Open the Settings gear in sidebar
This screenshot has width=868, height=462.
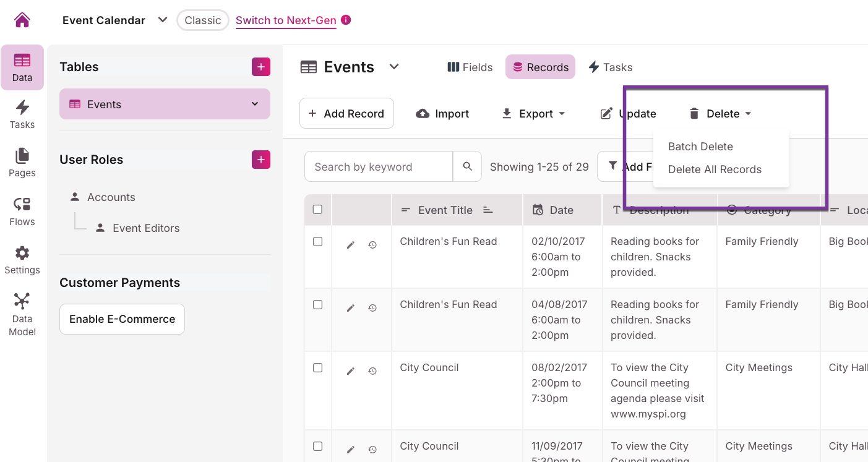(x=22, y=260)
